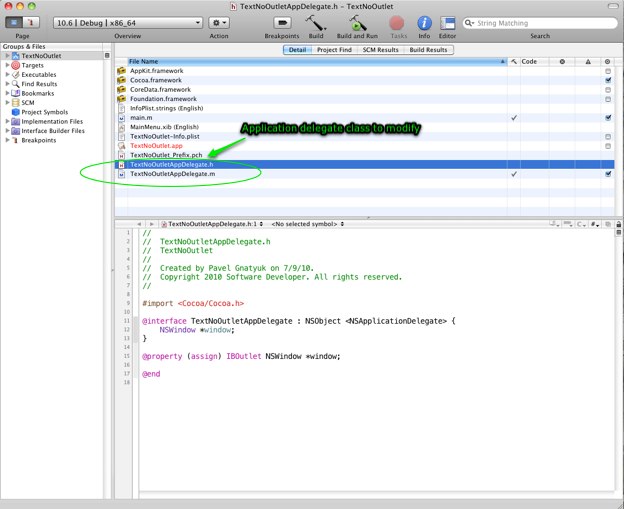
Task: Select the main.m file row
Action: click(364, 117)
